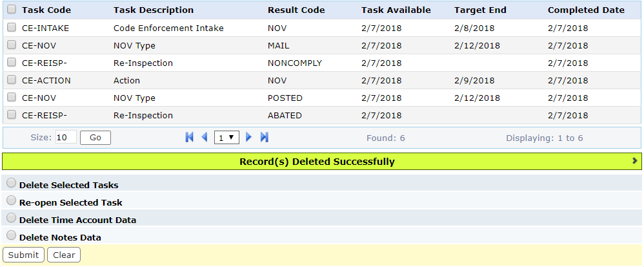Select the CE-ACTION row checkbox
The width and height of the screenshot is (644, 267).
click(12, 80)
